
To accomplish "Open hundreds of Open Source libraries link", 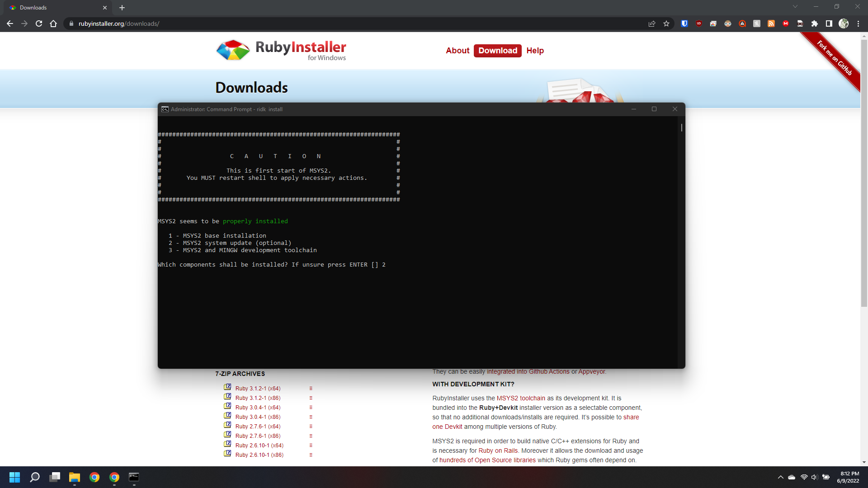I will coord(487,460).
